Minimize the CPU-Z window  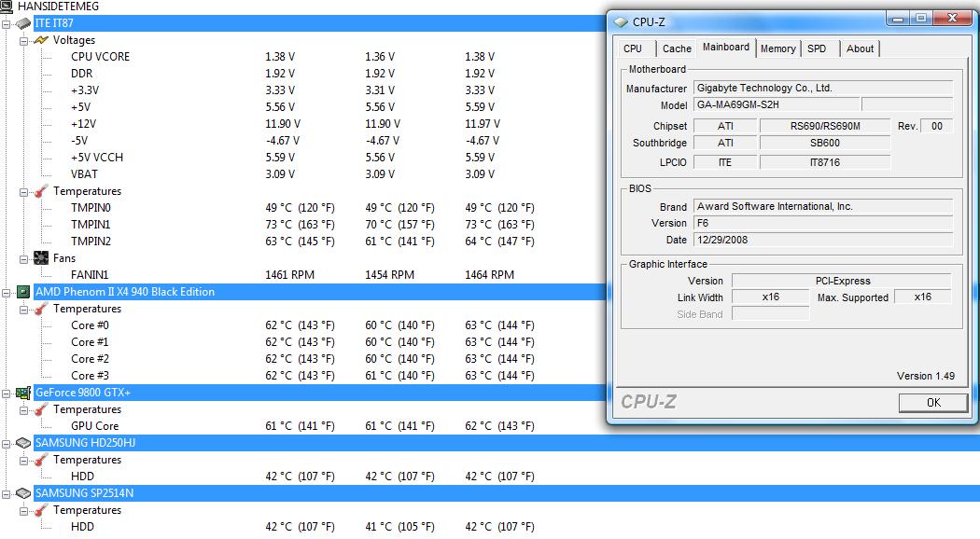[x=898, y=19]
